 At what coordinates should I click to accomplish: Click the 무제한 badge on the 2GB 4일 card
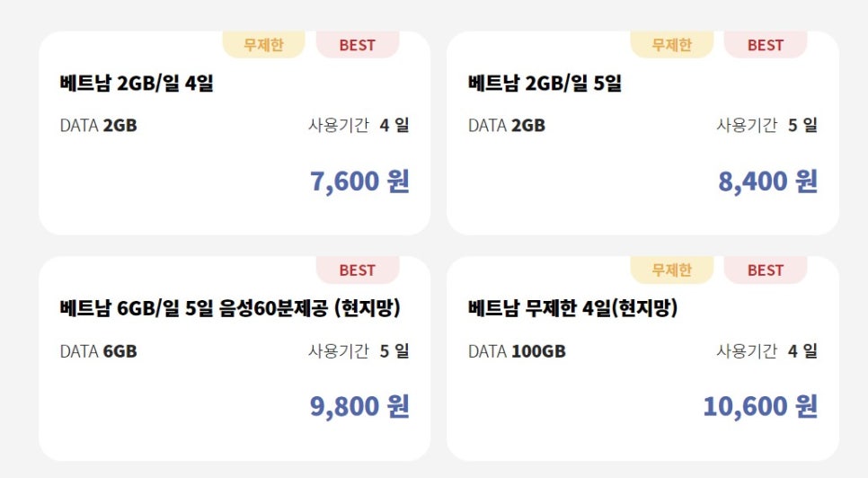tap(263, 44)
